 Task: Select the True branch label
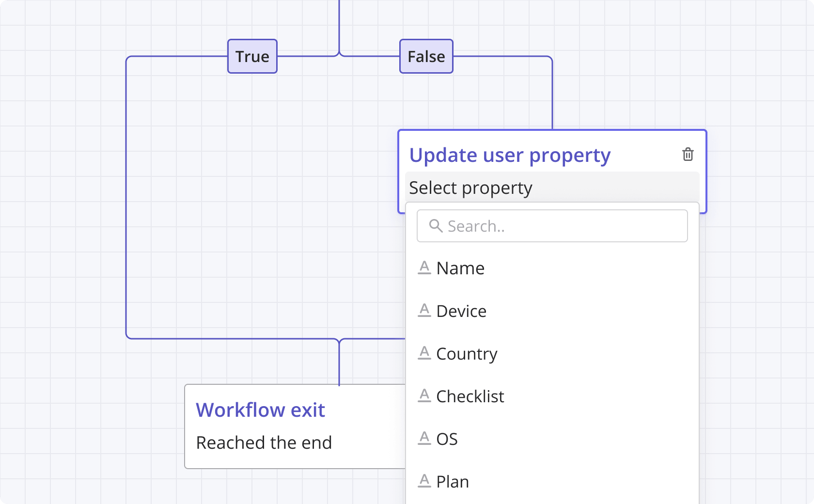coord(252,57)
